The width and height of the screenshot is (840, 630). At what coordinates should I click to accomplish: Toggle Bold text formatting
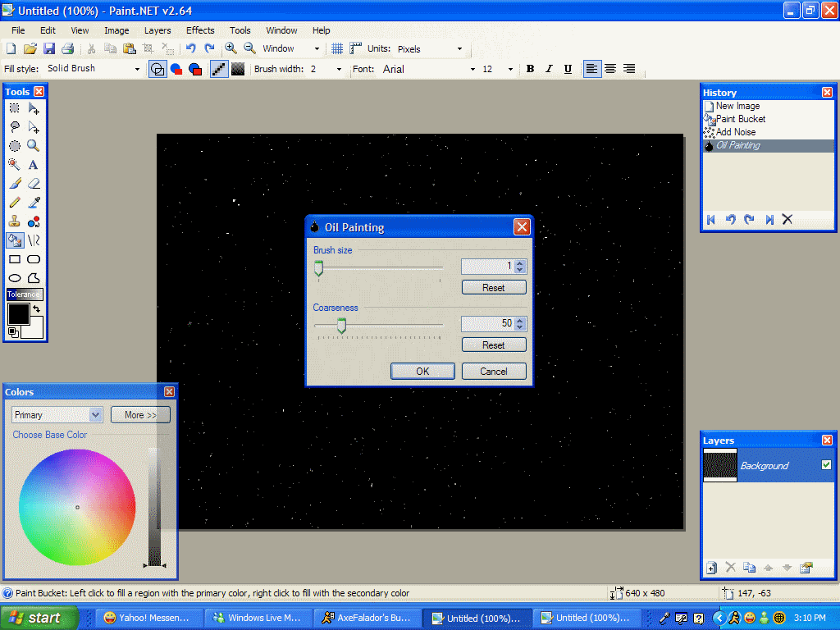tap(530, 69)
